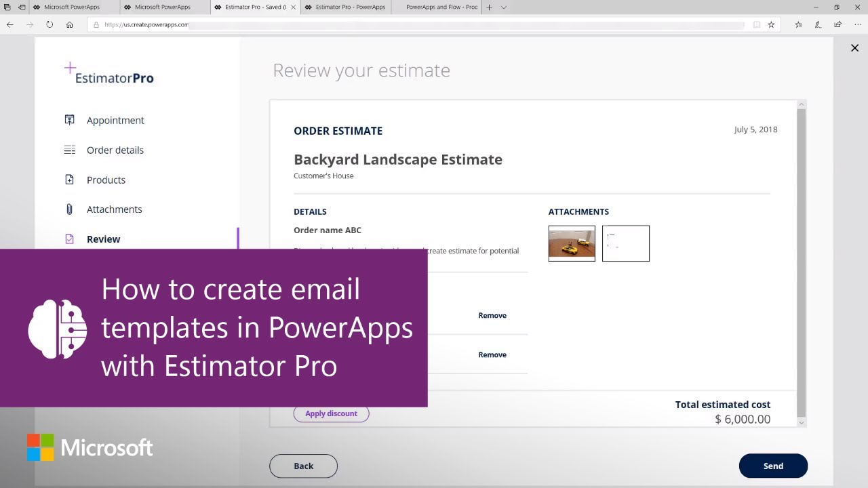The height and width of the screenshot is (488, 868).
Task: Click browser back arrow
Action: pyautogui.click(x=9, y=24)
